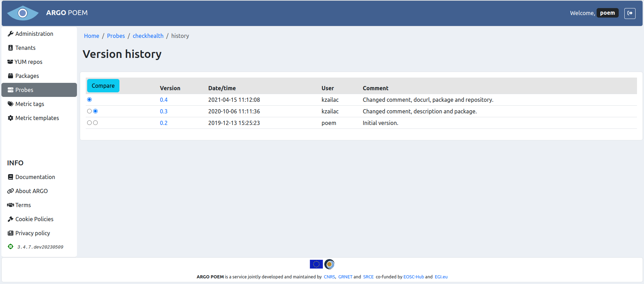This screenshot has width=644, height=284.
Task: Click the Probes server icon
Action: [x=11, y=90]
